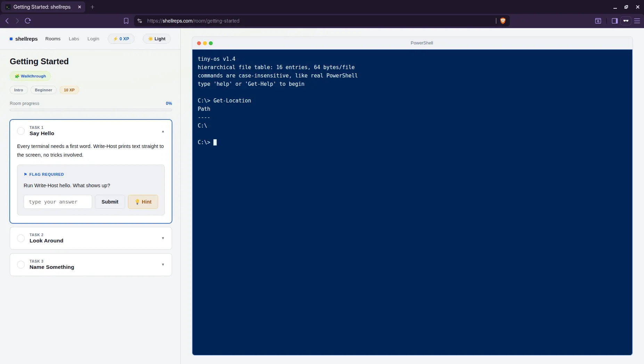Click the shellreps logo
Image resolution: width=644 pixels, height=364 pixels.
[24, 39]
